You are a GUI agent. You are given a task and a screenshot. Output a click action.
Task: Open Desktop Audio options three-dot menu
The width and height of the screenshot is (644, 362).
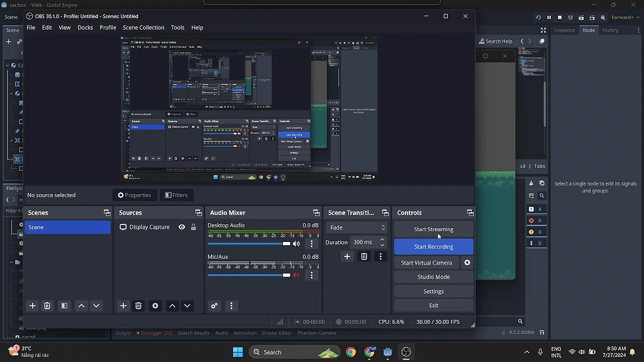tap(312, 244)
